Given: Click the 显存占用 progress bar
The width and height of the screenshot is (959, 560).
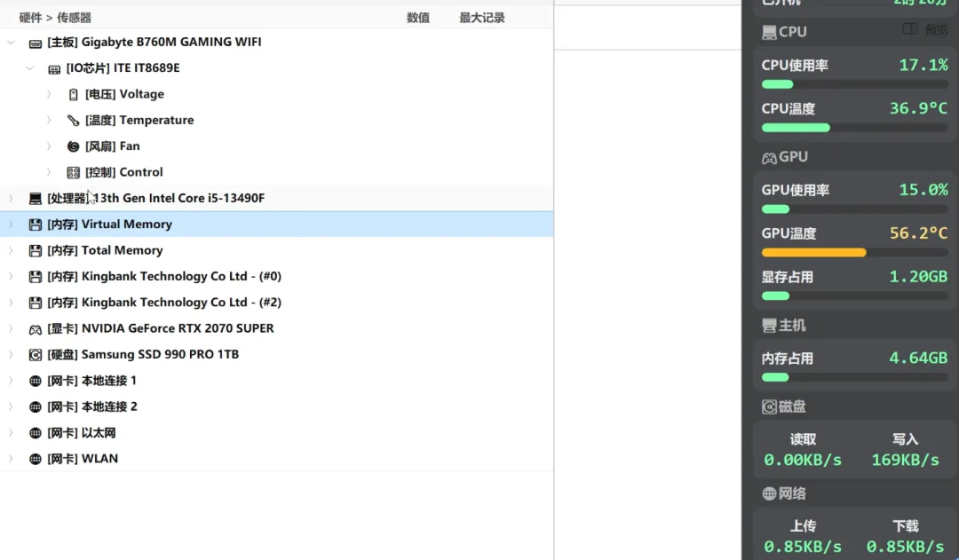Looking at the screenshot, I should [854, 296].
